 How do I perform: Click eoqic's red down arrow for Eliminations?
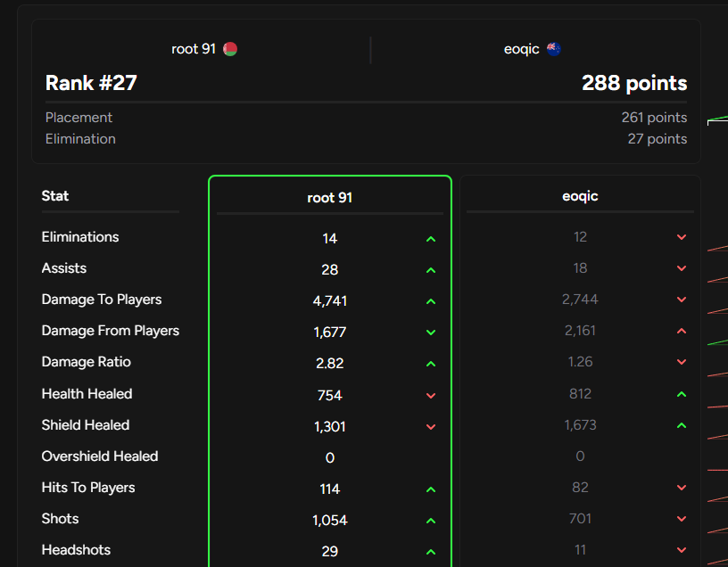(682, 237)
